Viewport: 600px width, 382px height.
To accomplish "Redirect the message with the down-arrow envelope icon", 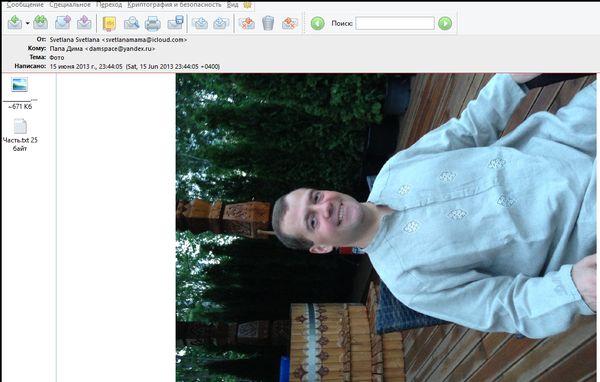I will click(x=84, y=23).
